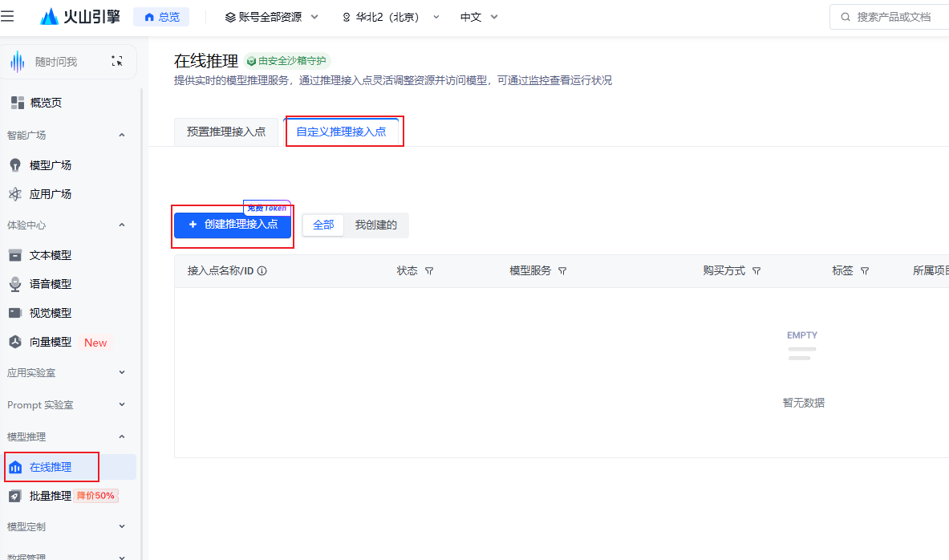
Task: Click the 降价50% badge
Action: point(95,496)
